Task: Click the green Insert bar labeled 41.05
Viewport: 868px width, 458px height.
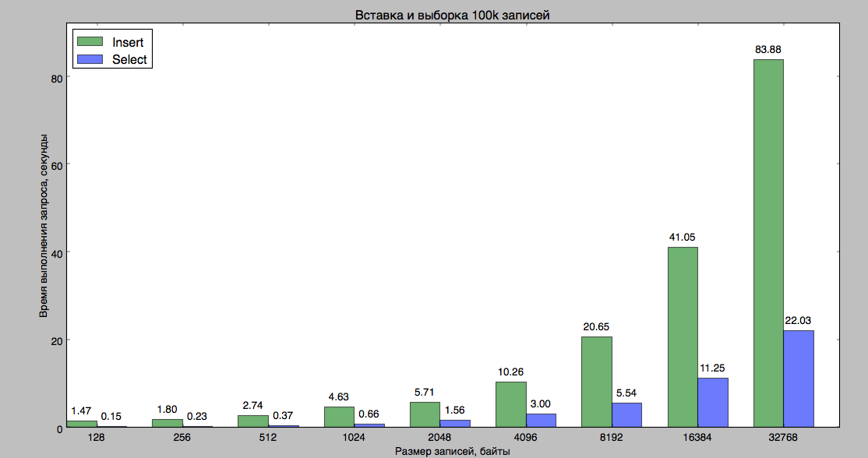Action: pos(682,336)
